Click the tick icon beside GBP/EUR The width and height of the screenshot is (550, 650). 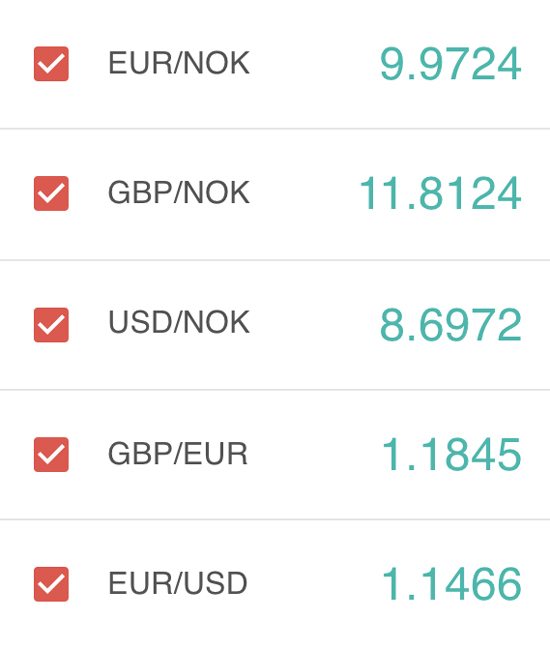pyautogui.click(x=51, y=454)
